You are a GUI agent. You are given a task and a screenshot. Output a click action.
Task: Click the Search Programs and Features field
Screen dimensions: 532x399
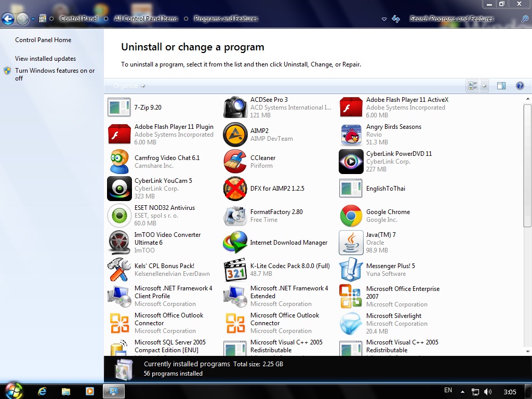pyautogui.click(x=462, y=19)
